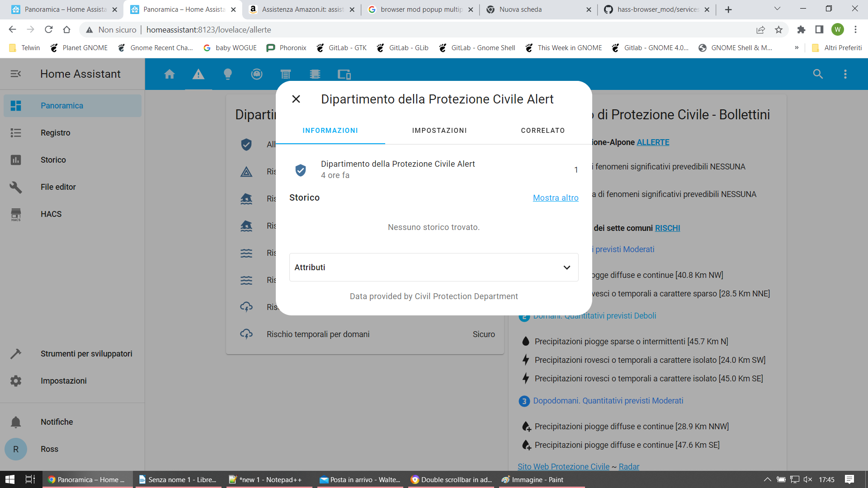Screen dimensions: 868x488
Task: Collapse the Home Assistant sidebar
Action: (x=15, y=74)
